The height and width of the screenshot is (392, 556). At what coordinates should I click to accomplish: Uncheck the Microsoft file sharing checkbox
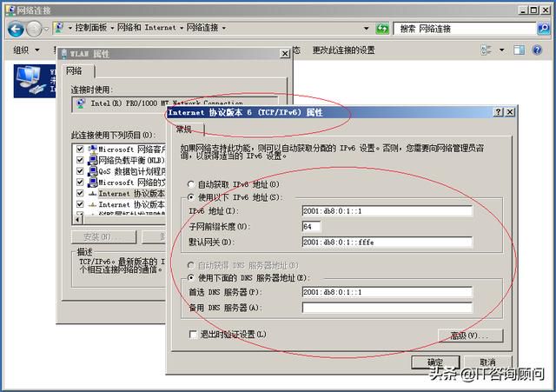click(80, 183)
